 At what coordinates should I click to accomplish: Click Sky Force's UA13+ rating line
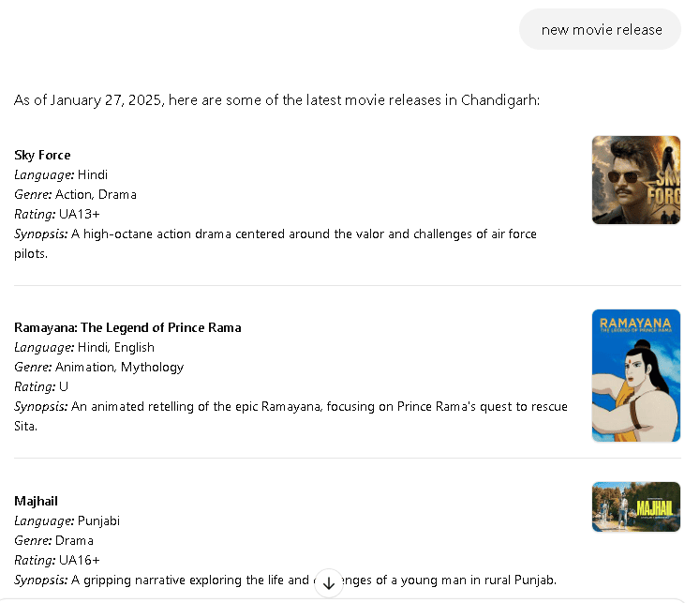pyautogui.click(x=57, y=214)
